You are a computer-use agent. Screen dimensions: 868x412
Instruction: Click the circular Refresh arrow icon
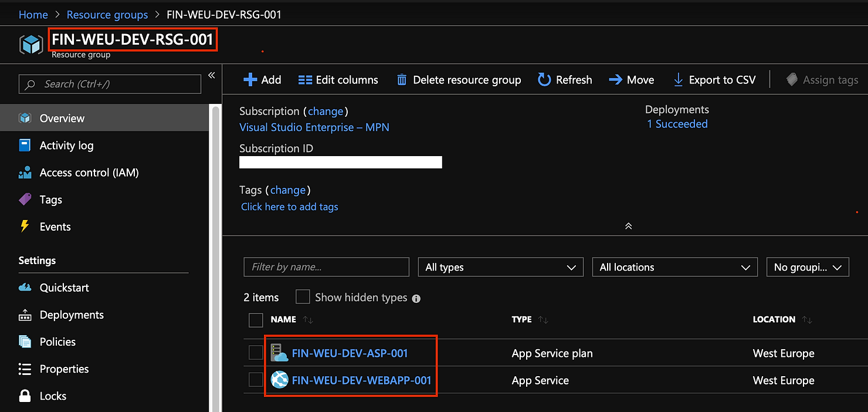544,80
